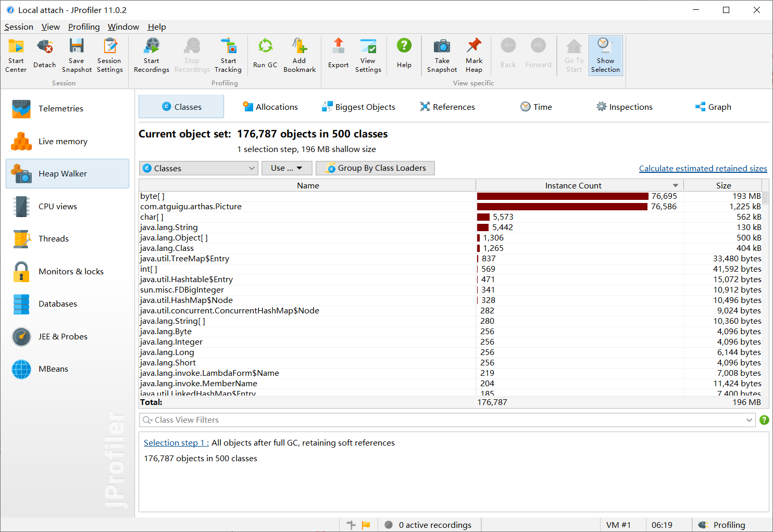This screenshot has height=532, width=773.
Task: Select the char[ ] class row
Action: coord(451,217)
